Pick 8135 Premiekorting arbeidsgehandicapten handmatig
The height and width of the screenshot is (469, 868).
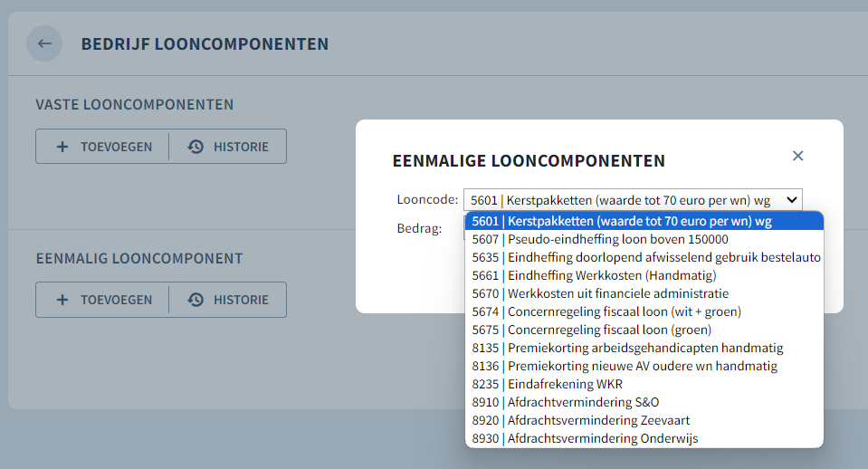click(x=644, y=348)
